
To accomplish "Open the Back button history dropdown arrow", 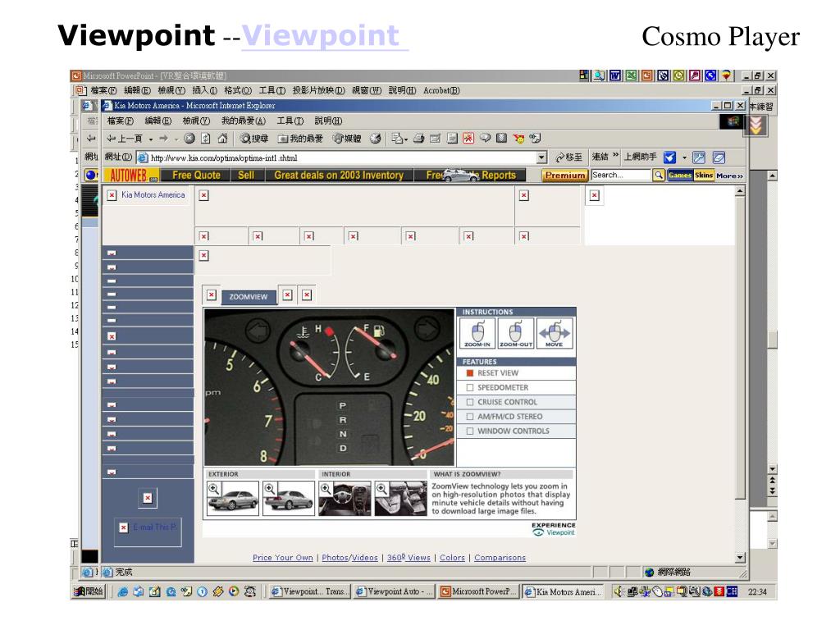I will (151, 139).
